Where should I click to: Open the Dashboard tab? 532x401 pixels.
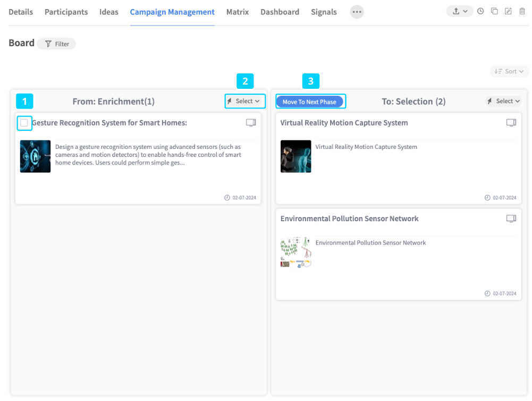click(280, 12)
